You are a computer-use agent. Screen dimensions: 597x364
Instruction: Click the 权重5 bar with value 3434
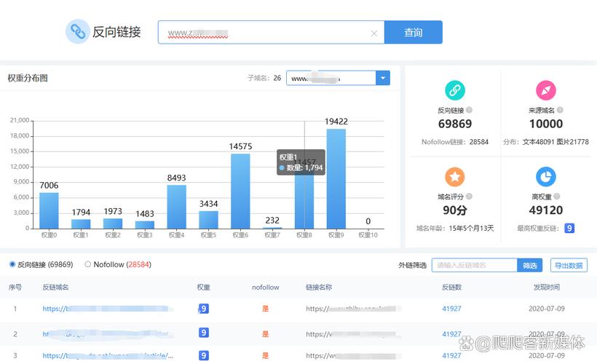tap(209, 220)
